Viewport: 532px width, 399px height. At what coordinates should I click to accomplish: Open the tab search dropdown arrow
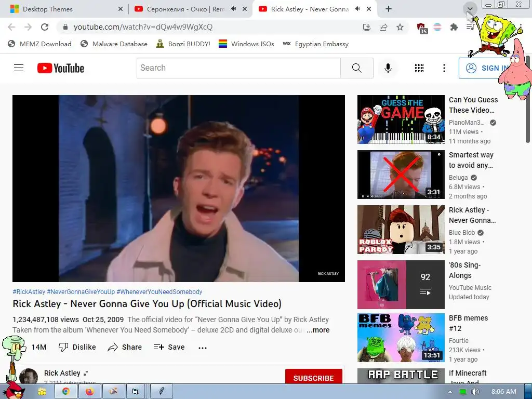[x=470, y=9]
